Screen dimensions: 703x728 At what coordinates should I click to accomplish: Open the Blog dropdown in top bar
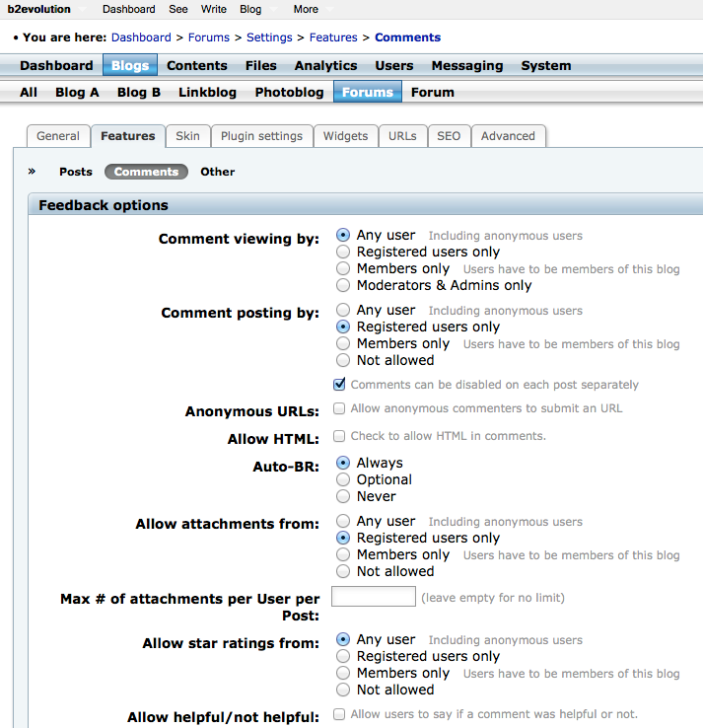(257, 9)
